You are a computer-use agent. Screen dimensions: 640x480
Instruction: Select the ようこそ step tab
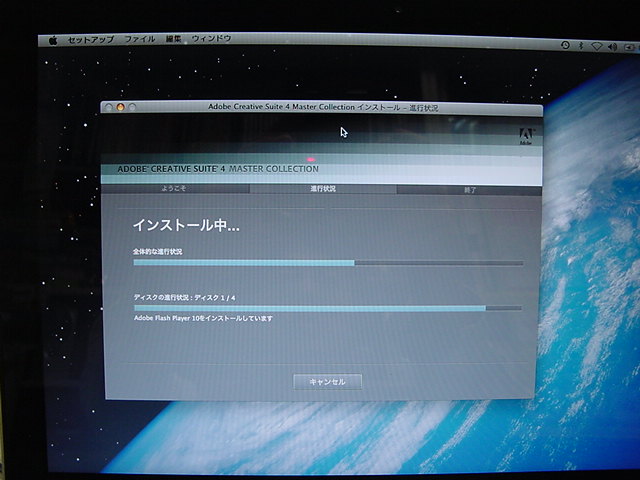tap(175, 188)
